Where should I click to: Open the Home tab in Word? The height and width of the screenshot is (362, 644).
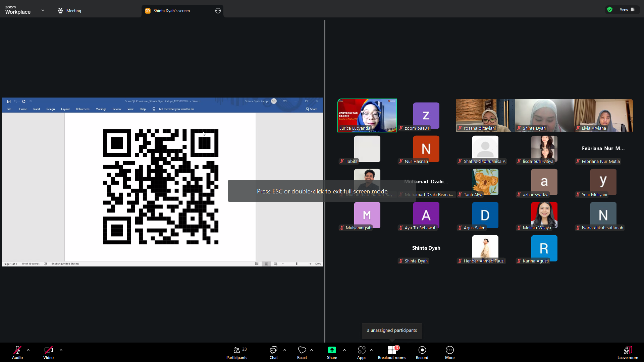pos(23,109)
